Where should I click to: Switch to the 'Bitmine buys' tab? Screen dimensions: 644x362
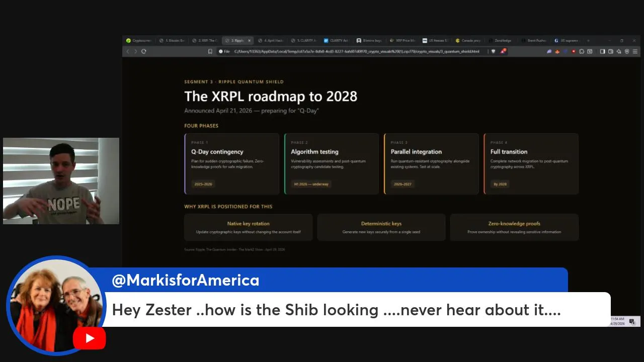click(370, 41)
